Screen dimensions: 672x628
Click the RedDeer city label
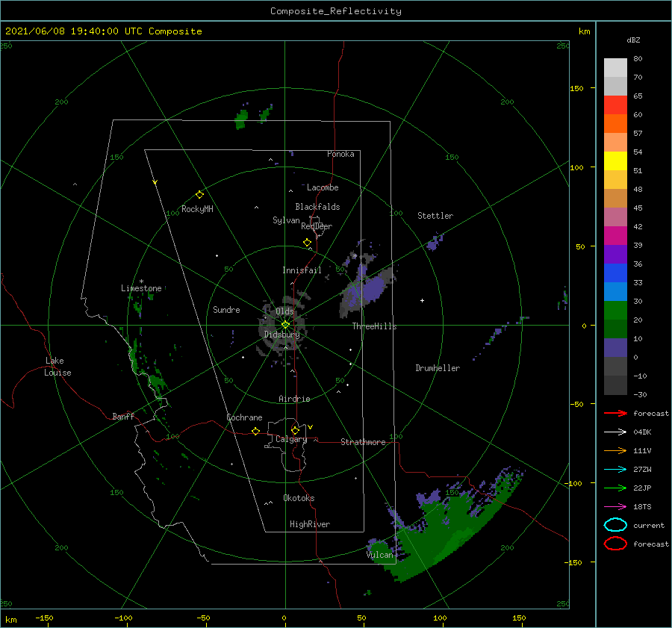[x=317, y=226]
